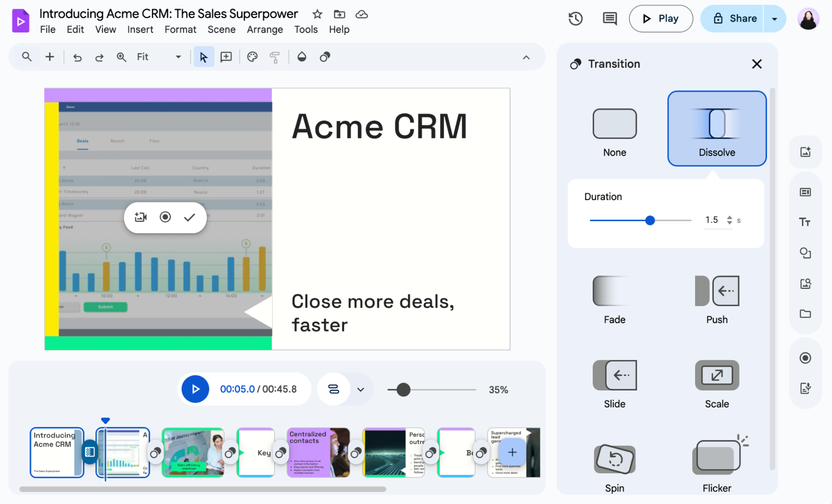Open the script notes sidebar icon
This screenshot has width=832, height=504.
805,388
